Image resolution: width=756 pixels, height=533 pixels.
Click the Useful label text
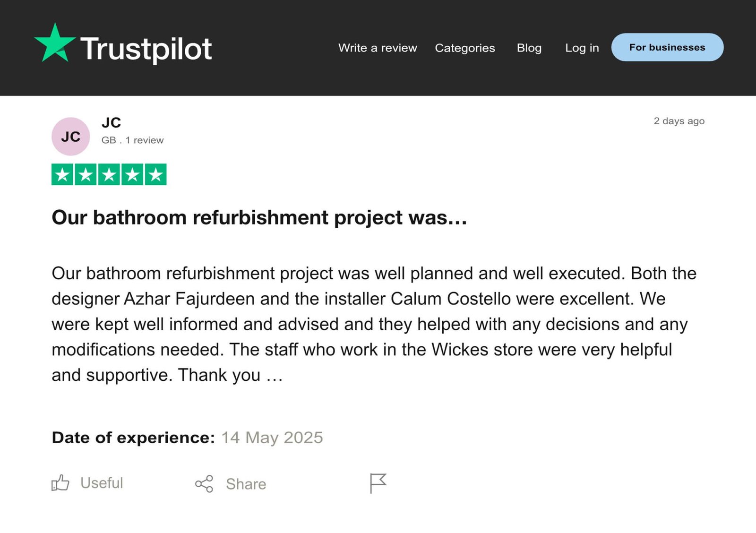[102, 483]
